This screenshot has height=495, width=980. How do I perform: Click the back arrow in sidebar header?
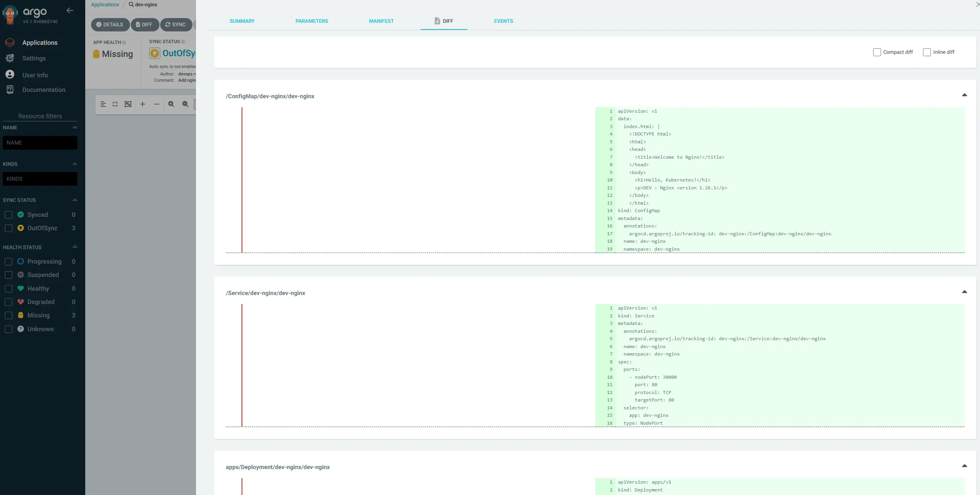point(70,11)
